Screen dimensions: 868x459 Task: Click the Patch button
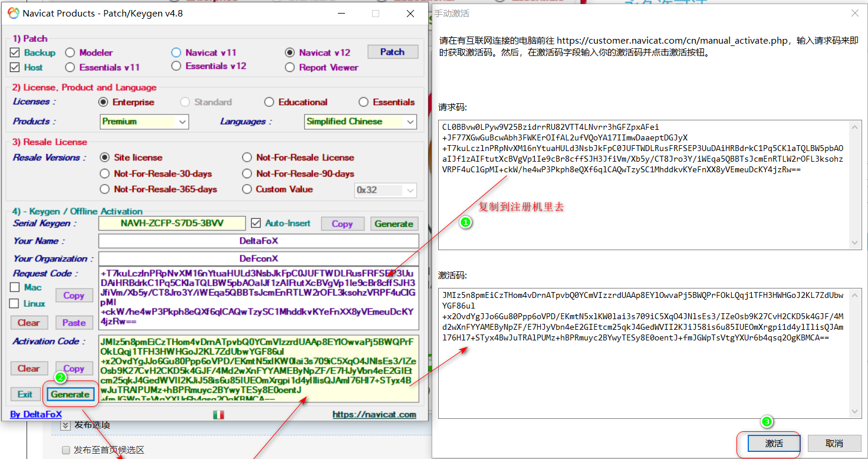tap(393, 52)
